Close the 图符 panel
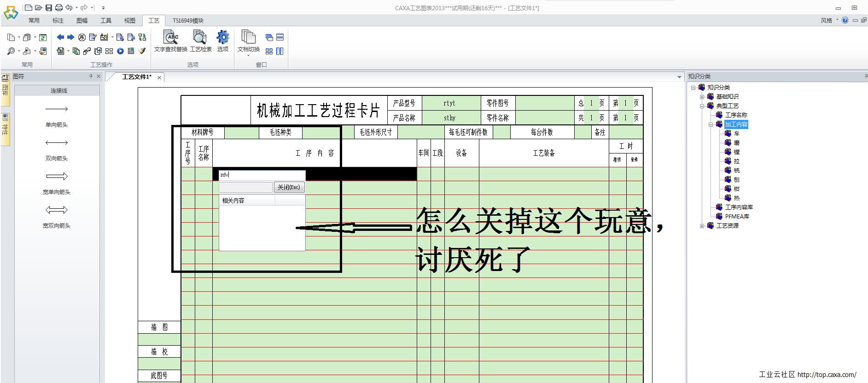 (99, 77)
